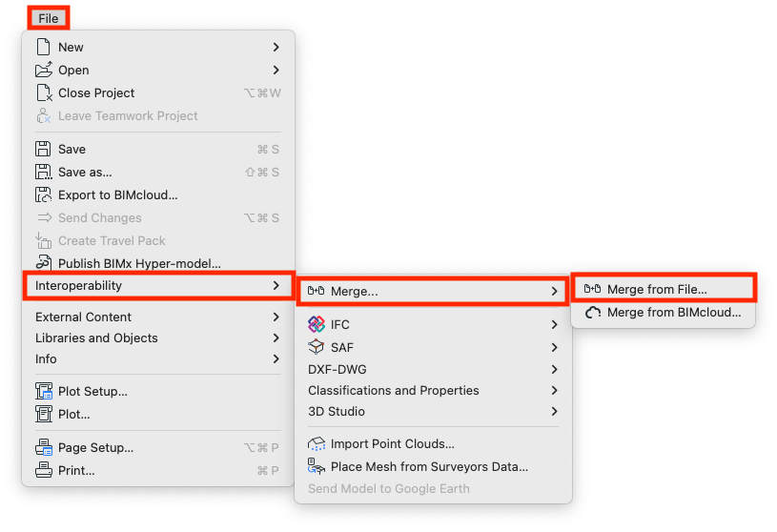This screenshot has width=777, height=532.
Task: Click the SAF cube icon
Action: pyautogui.click(x=317, y=347)
